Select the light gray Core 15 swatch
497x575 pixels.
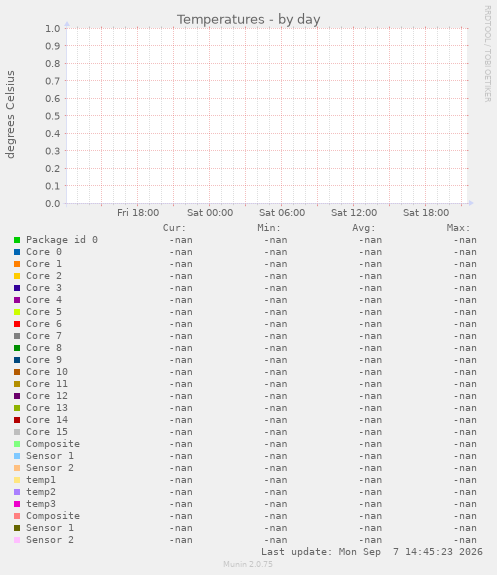point(17,432)
